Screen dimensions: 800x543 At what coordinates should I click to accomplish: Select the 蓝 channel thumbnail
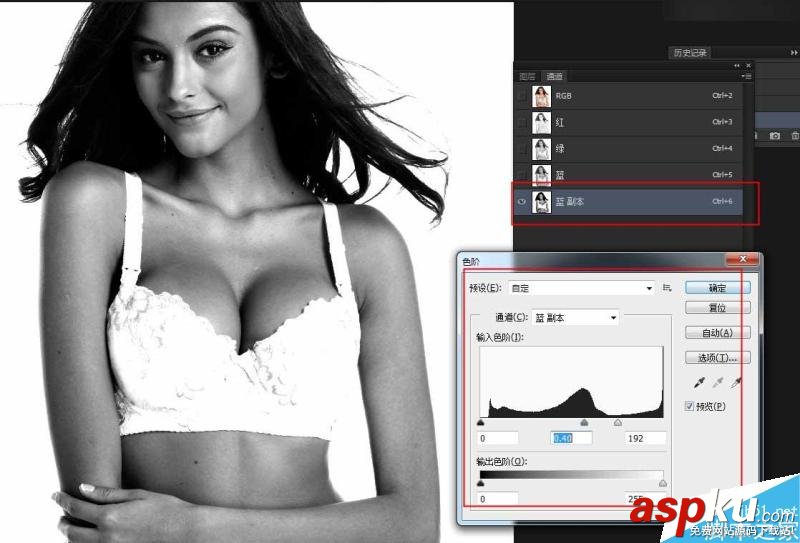point(541,175)
